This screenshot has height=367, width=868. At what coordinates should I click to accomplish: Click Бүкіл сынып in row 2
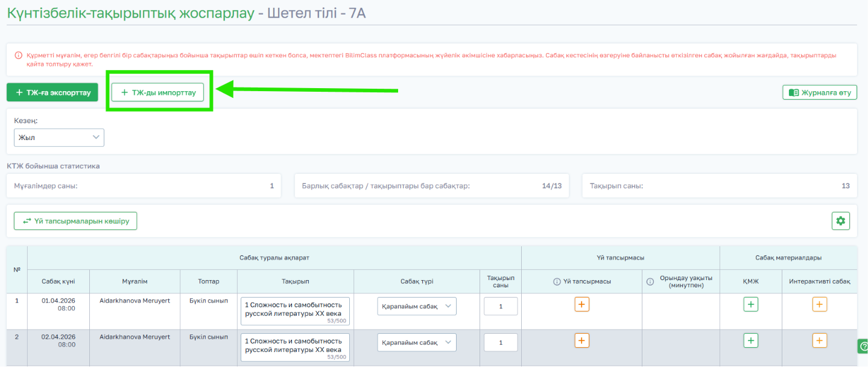point(209,337)
